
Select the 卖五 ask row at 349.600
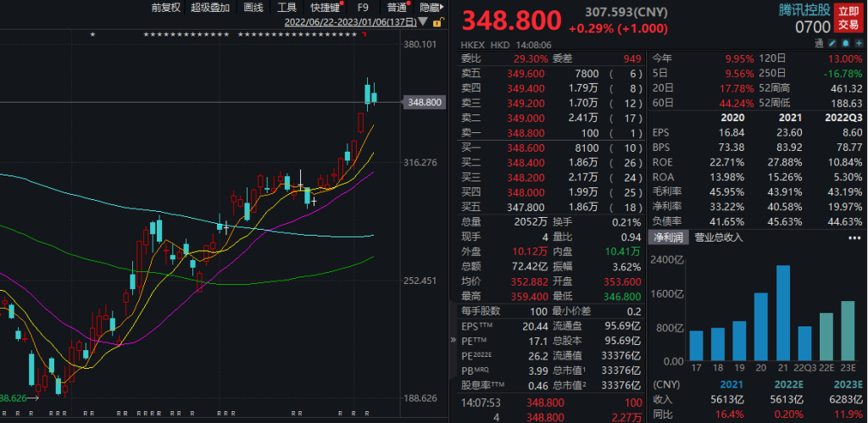pos(553,74)
